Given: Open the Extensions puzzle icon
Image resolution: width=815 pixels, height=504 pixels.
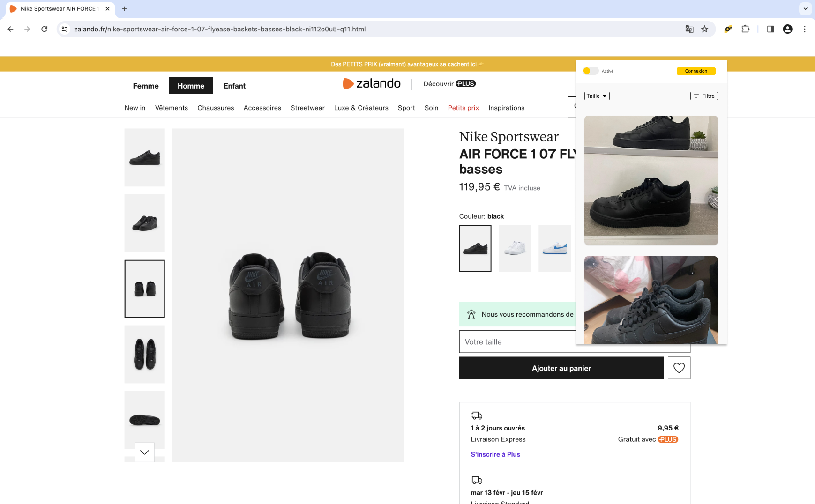Looking at the screenshot, I should click(x=745, y=29).
